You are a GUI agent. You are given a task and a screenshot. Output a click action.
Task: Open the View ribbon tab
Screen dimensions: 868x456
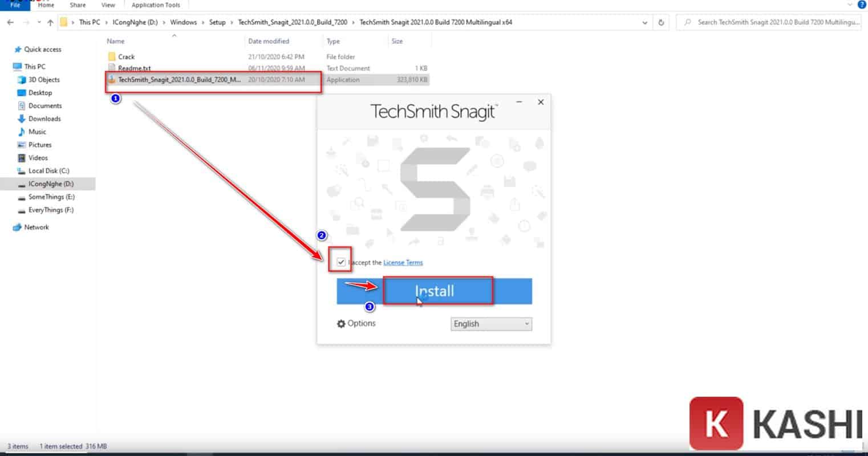108,5
